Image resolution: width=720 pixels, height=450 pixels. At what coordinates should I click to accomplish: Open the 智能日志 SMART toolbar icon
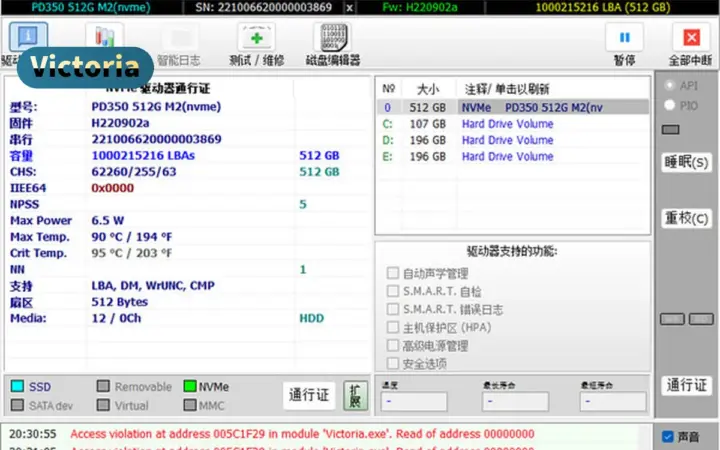pyautogui.click(x=179, y=45)
